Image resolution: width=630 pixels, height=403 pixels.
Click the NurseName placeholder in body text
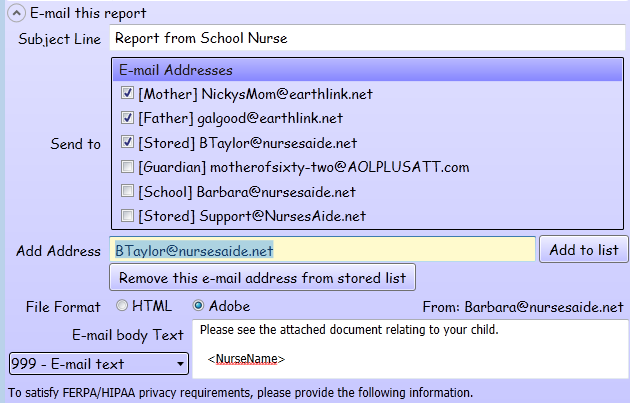(x=246, y=358)
